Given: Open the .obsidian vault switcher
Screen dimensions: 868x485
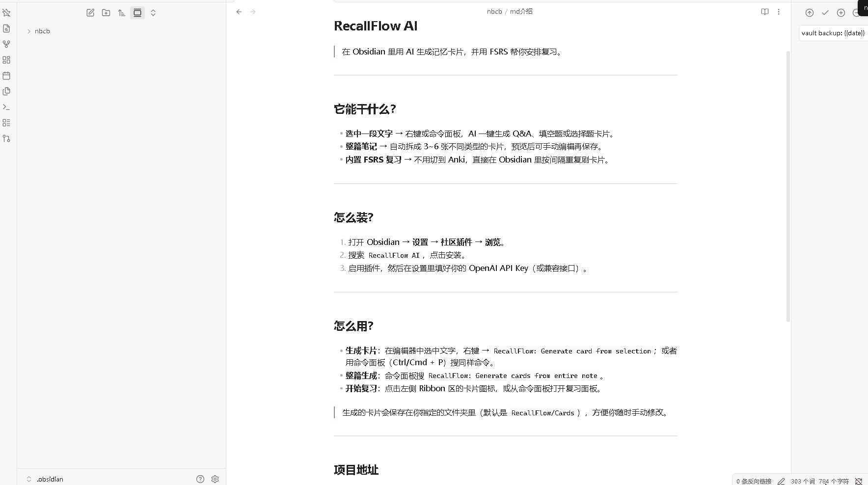Looking at the screenshot, I should (x=45, y=479).
